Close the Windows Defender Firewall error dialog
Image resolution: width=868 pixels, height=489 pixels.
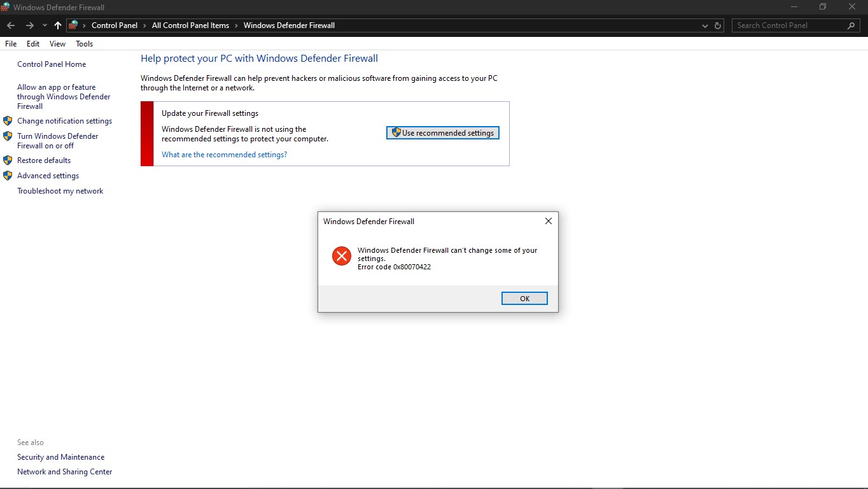[549, 221]
